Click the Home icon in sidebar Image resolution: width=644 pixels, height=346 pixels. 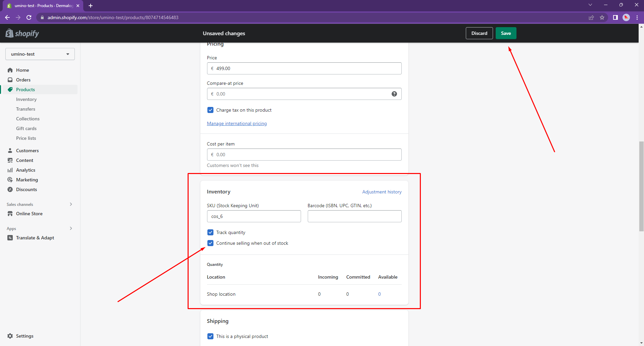pyautogui.click(x=10, y=70)
